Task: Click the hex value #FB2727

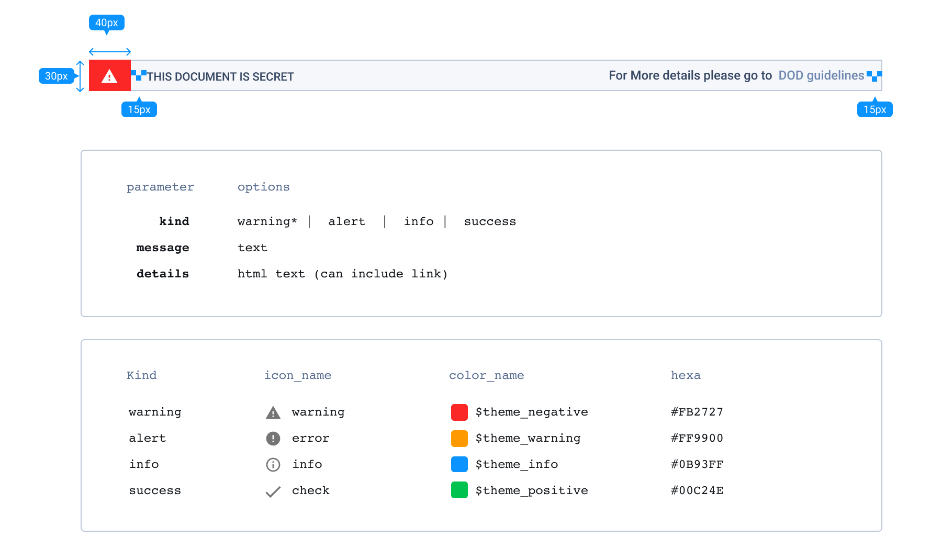Action: [x=697, y=412]
